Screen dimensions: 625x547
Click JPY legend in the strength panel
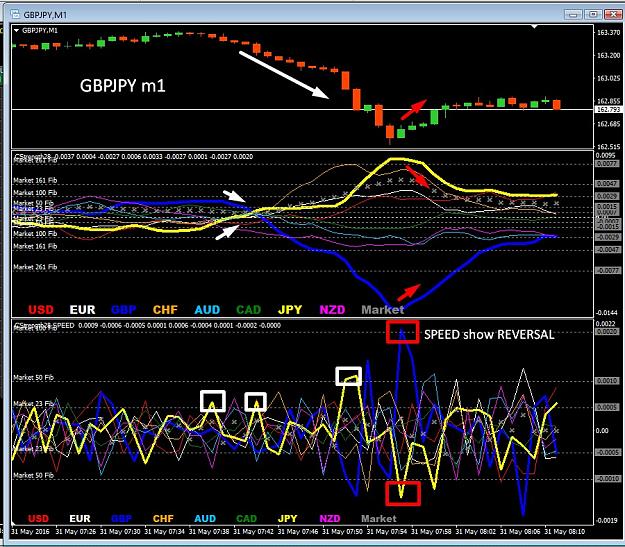tap(290, 310)
